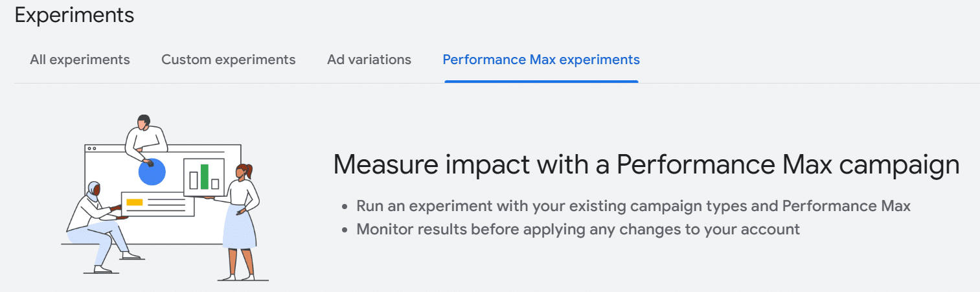Click the yellow highlighted text card
Screen dimensions: 980x292
click(157, 204)
